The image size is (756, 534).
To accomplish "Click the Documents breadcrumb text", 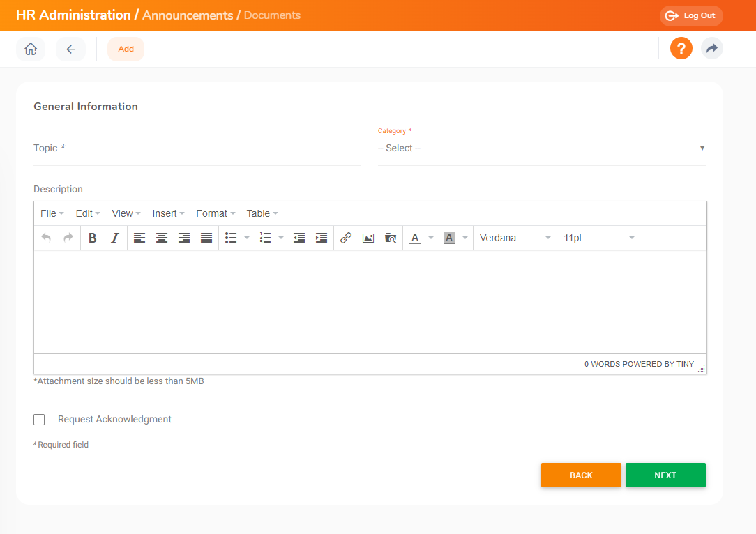I will click(272, 15).
